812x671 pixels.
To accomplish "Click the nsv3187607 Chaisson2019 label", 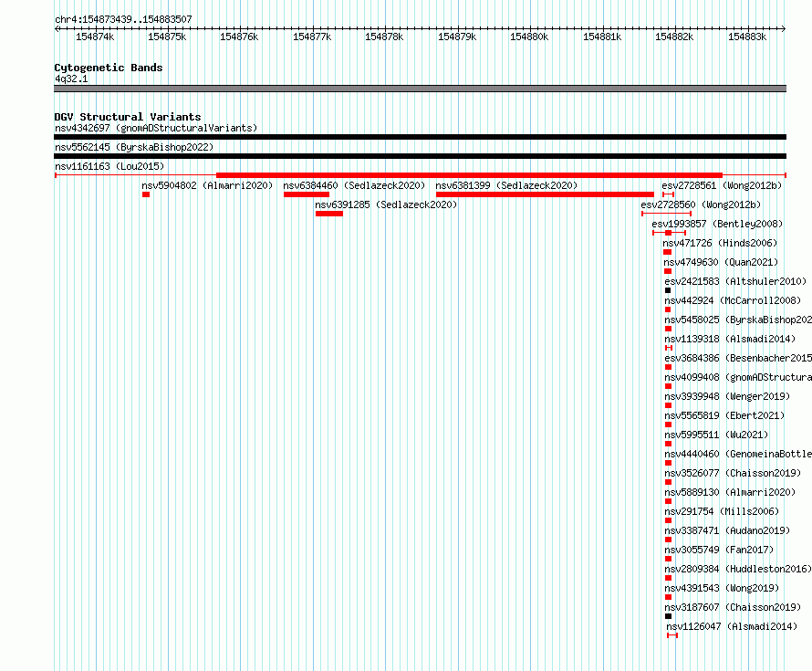I will 733,607.
